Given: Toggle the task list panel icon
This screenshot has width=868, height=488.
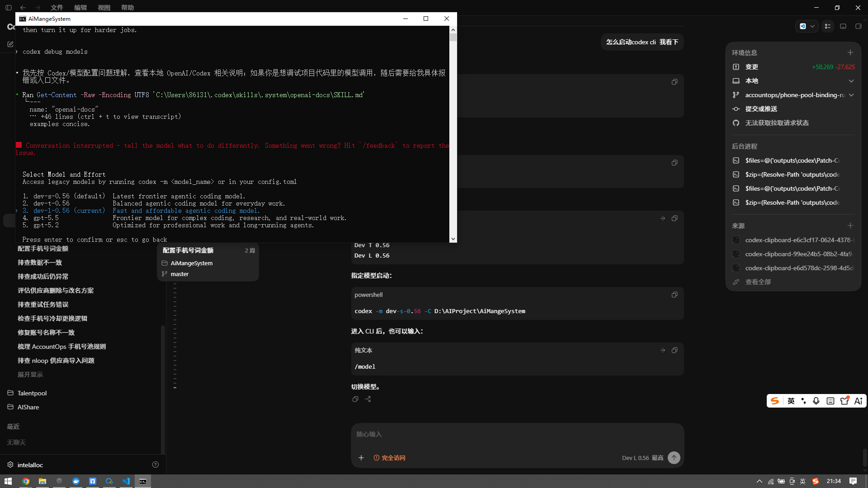Looking at the screenshot, I should (828, 26).
